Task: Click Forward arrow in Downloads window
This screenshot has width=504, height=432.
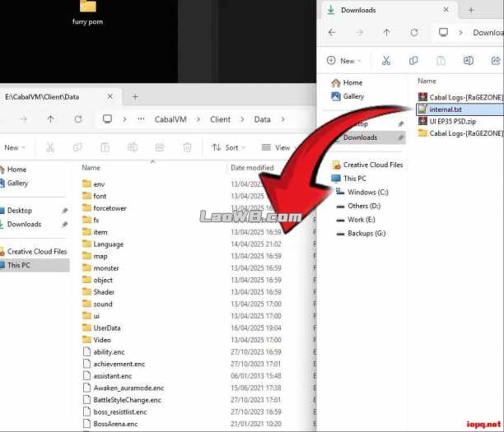Action: coord(359,32)
